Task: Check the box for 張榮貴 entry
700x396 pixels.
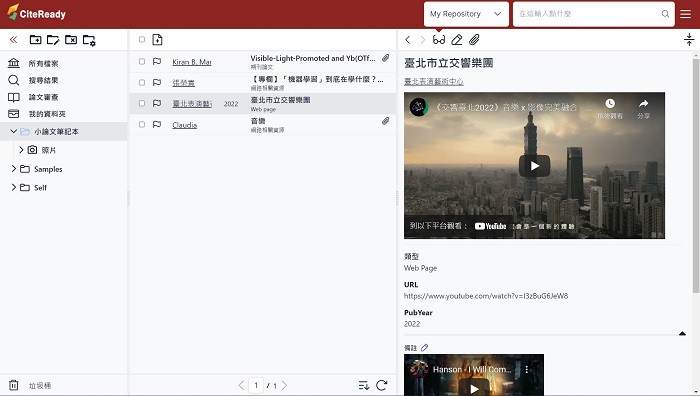Action: [142, 83]
